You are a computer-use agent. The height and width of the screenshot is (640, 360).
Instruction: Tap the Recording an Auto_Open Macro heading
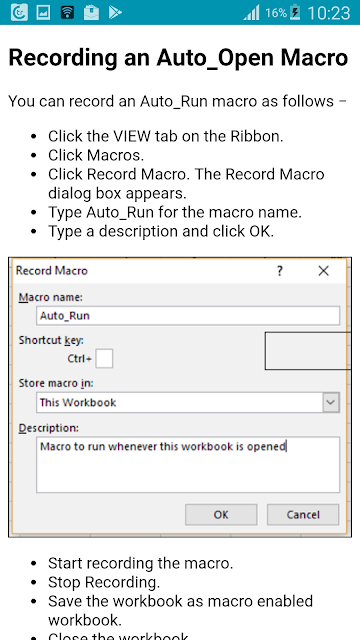point(178,58)
